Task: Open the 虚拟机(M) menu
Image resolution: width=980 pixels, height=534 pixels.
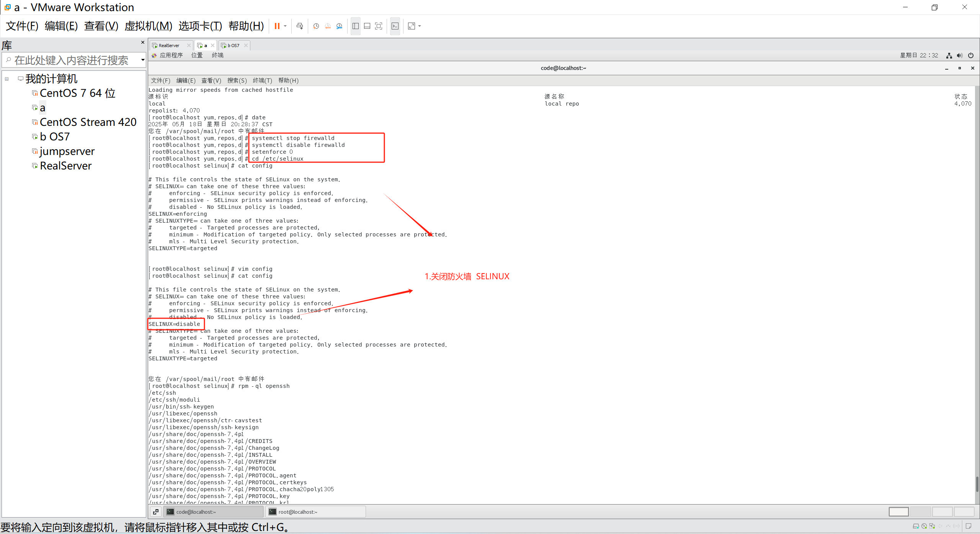Action: 148,26
